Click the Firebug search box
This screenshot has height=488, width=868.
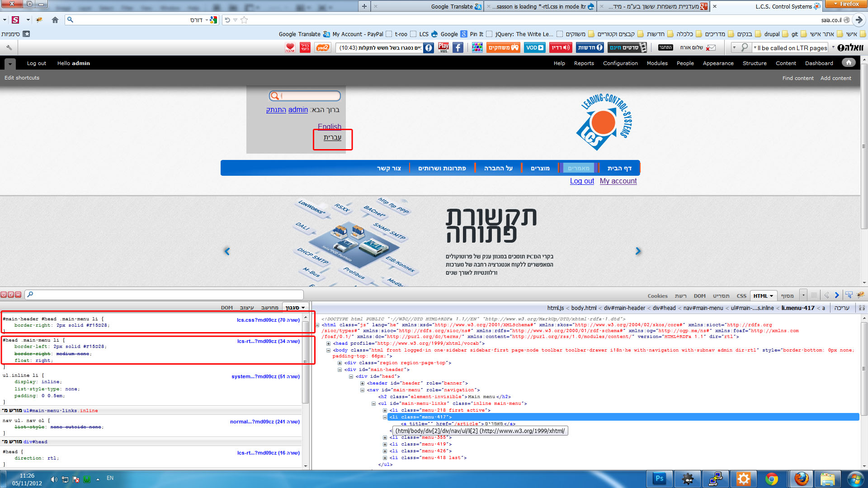point(164,295)
